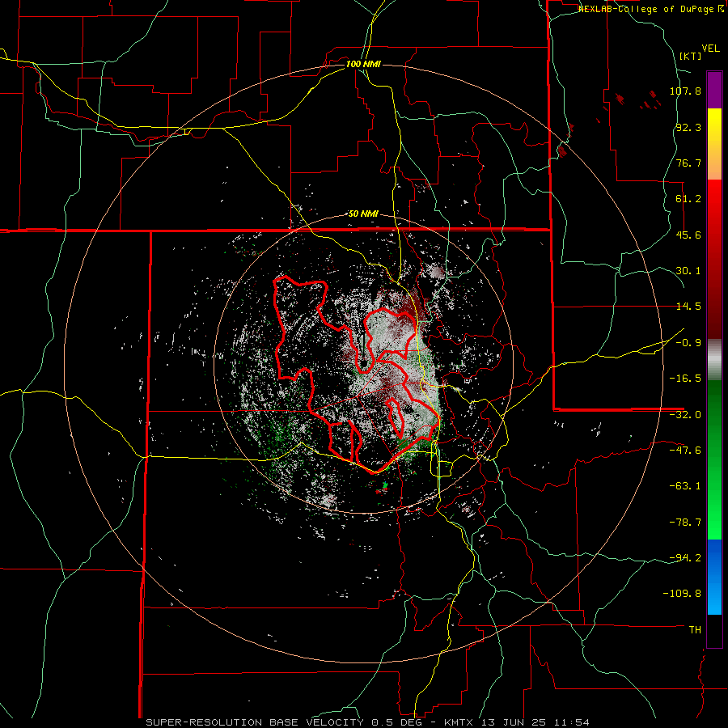This screenshot has width=728, height=728.
Task: Select the -16.5 velocity scale value
Action: (685, 379)
